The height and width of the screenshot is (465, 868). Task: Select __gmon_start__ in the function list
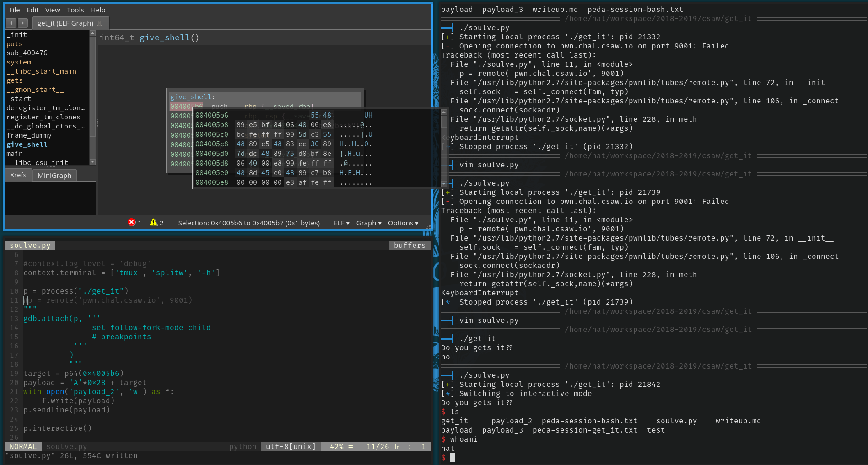[x=35, y=90]
